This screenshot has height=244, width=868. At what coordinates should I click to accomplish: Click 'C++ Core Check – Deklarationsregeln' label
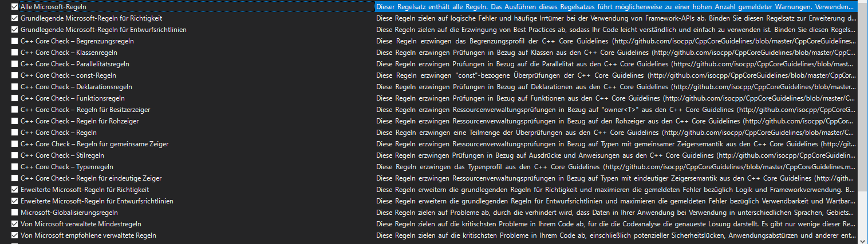point(76,86)
